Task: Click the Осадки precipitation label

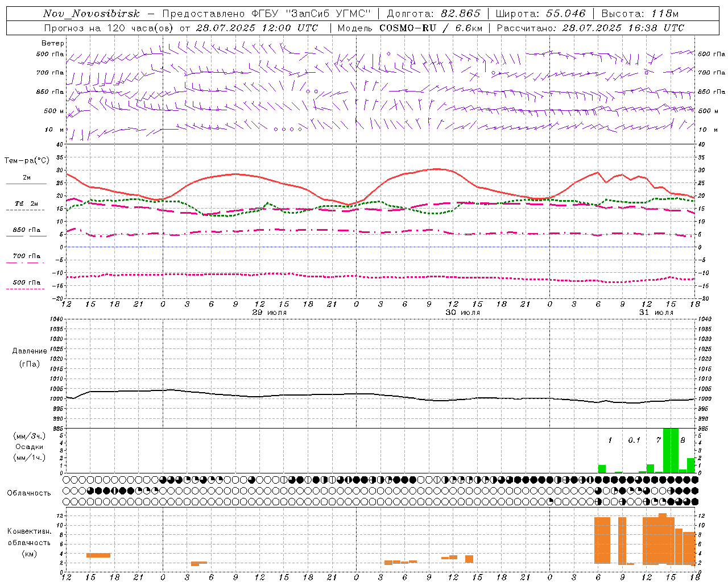Action: click(x=30, y=447)
